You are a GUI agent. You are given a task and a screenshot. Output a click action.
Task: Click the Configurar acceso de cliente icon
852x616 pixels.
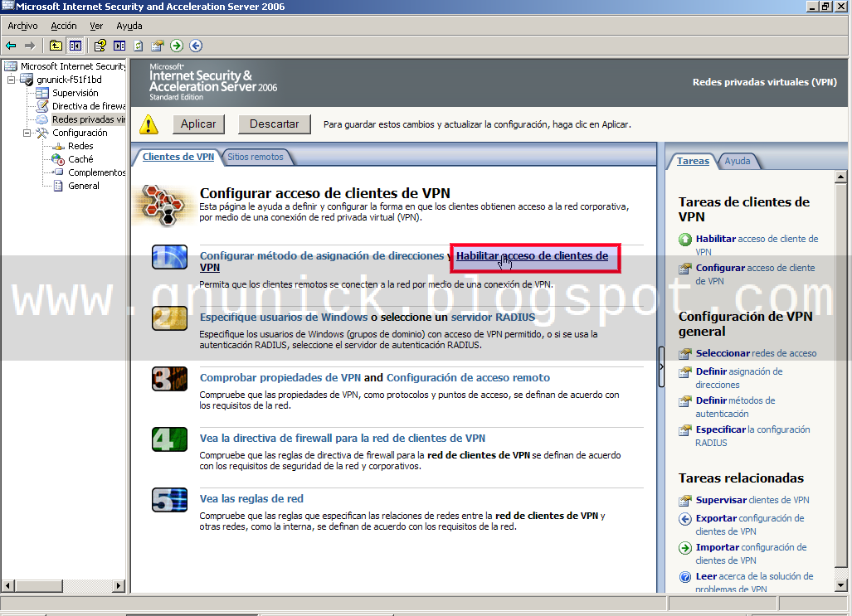685,269
